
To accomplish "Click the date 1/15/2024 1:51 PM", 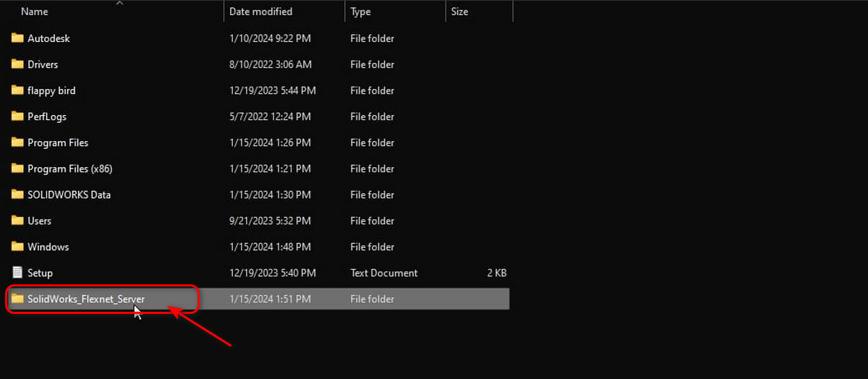I will [270, 299].
